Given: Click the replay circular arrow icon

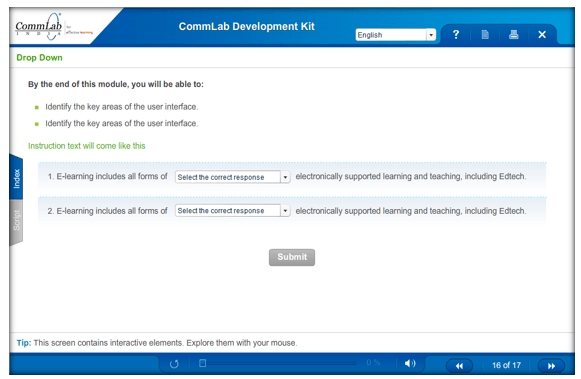Looking at the screenshot, I should pos(174,364).
